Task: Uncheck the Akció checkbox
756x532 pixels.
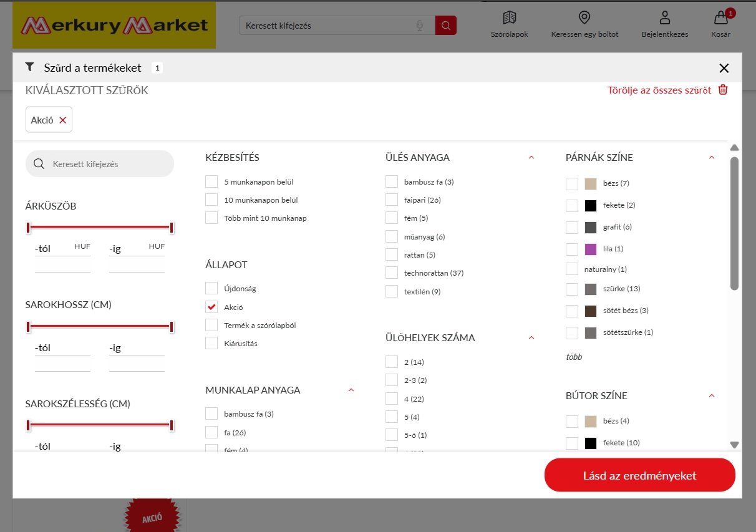Action: pos(211,307)
